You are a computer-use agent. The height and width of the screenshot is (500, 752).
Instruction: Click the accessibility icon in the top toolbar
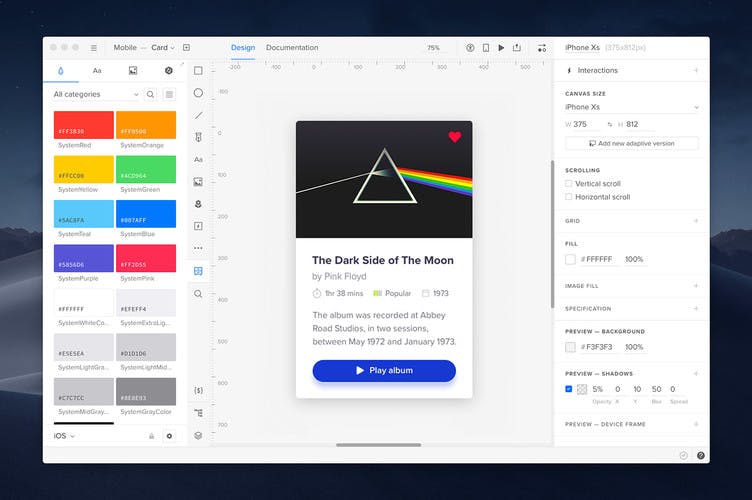(470, 47)
